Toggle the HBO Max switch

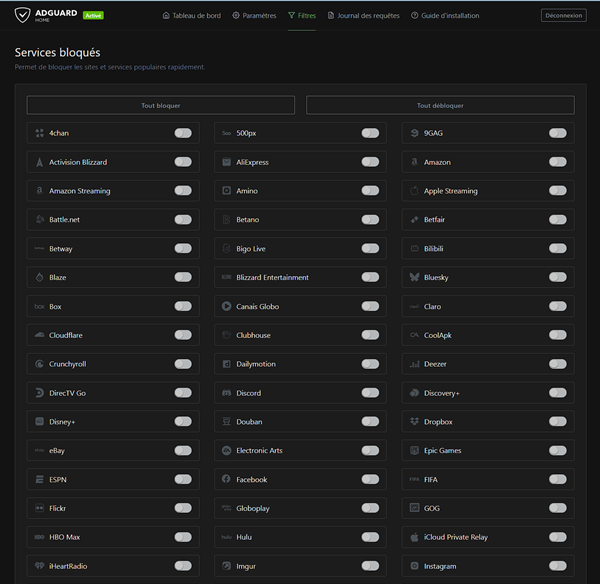tap(183, 537)
